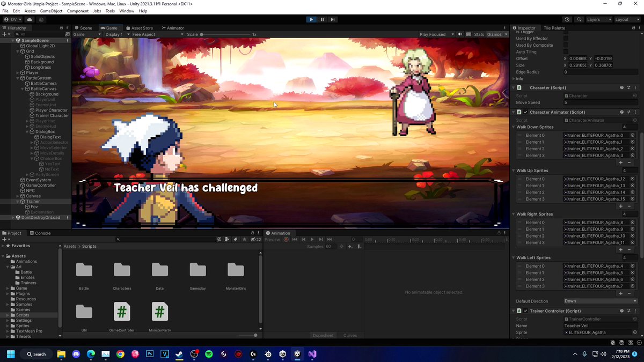This screenshot has height=362, width=644.
Task: Open Trainer Controller (Script) help icon
Action: tap(622, 311)
